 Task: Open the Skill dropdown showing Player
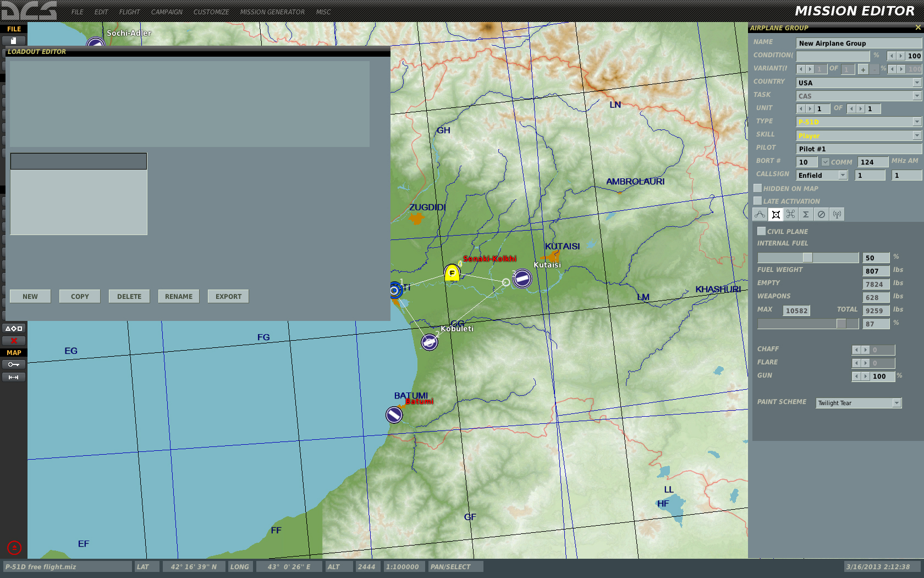[x=859, y=135]
